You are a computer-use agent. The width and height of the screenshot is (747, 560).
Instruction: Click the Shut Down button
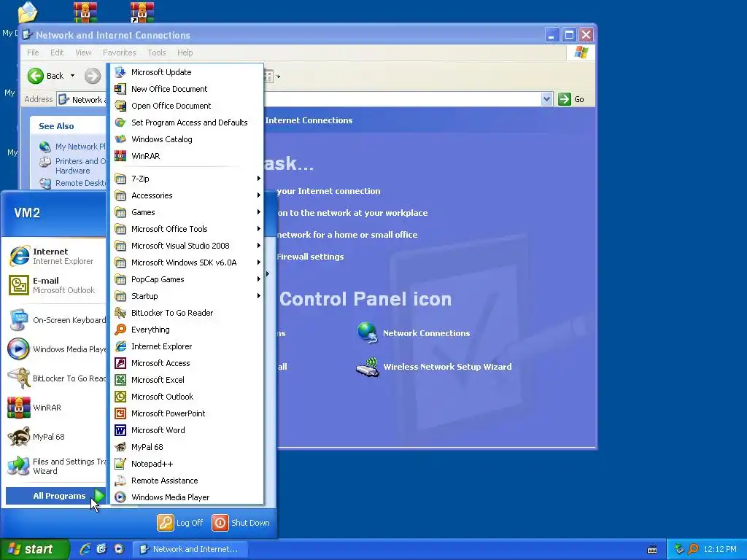coord(241,522)
